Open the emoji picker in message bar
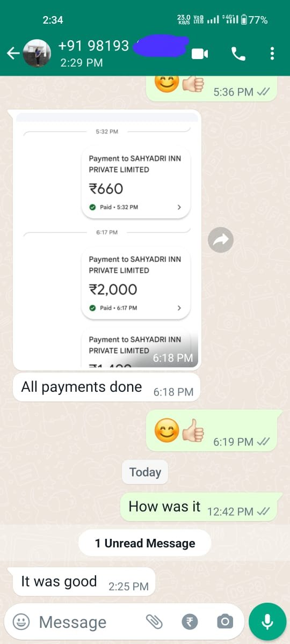Viewport: 290px width, 644px height. (21, 621)
